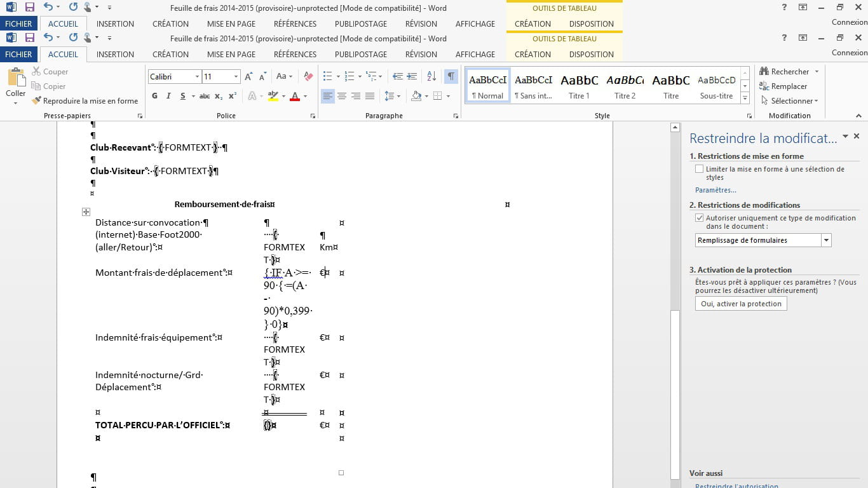Apply the red font color swatch
The image size is (868, 488).
point(295,96)
